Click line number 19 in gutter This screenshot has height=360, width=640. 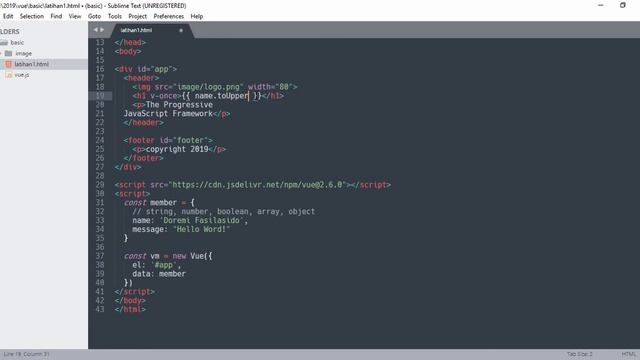point(100,96)
